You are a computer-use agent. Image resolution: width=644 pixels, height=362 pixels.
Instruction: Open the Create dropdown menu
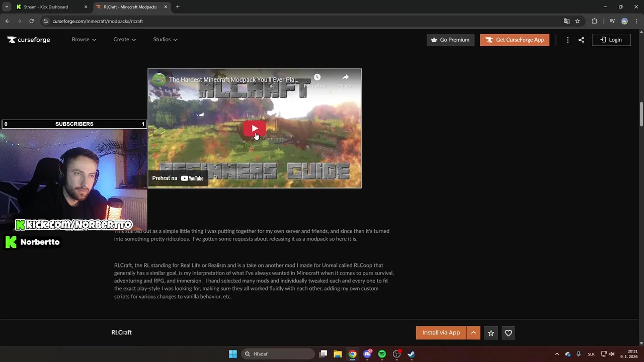(125, 40)
